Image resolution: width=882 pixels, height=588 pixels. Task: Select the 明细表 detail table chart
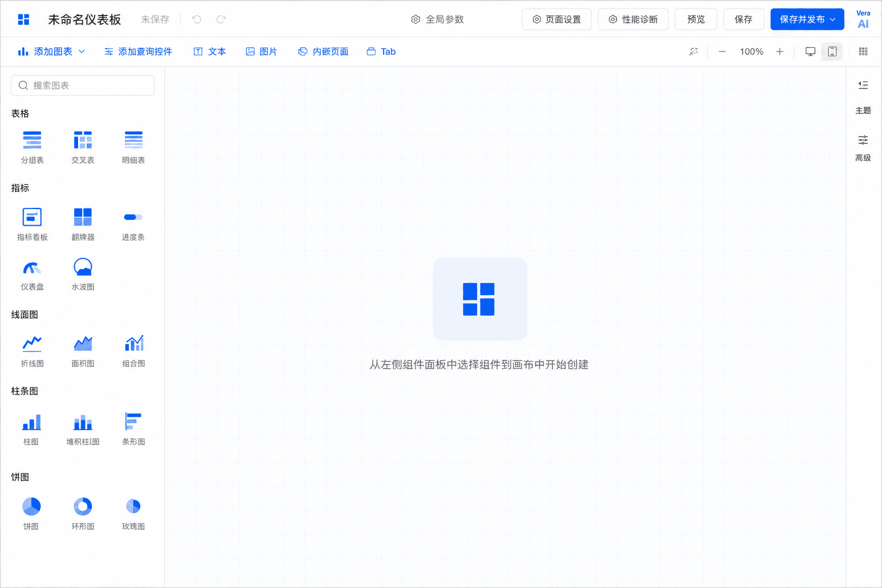coord(133,147)
